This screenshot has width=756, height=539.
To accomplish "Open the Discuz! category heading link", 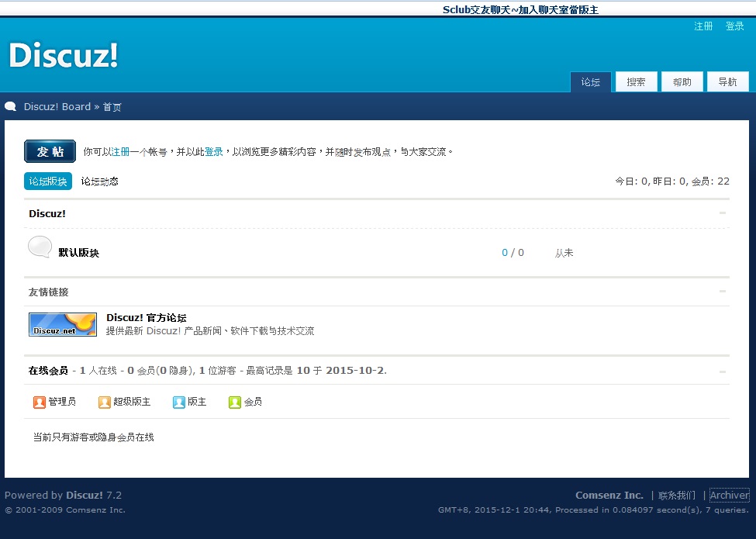I will coord(47,213).
